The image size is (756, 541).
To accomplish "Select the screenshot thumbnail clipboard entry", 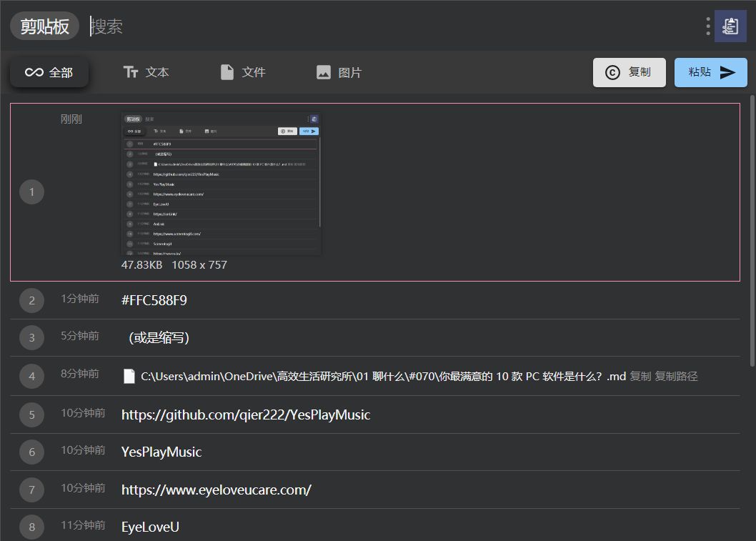I will click(221, 184).
